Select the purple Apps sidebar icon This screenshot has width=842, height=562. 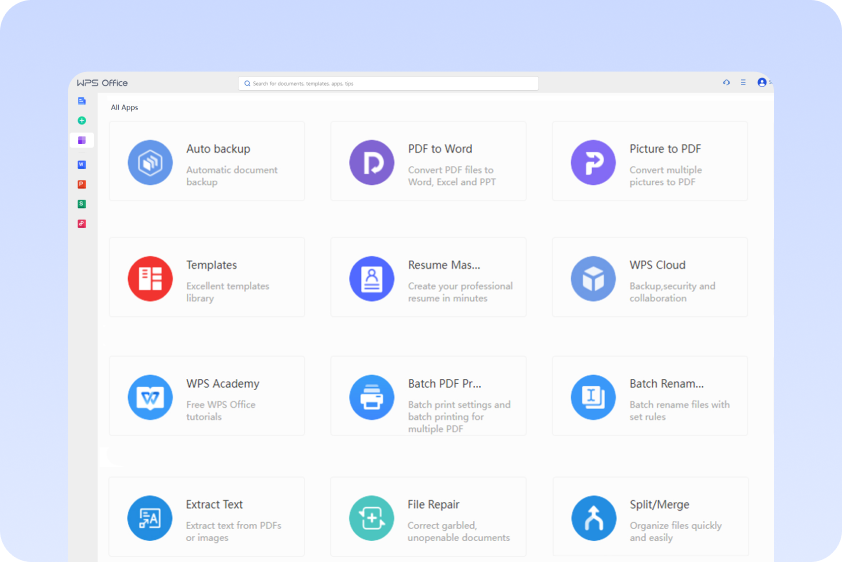(82, 140)
